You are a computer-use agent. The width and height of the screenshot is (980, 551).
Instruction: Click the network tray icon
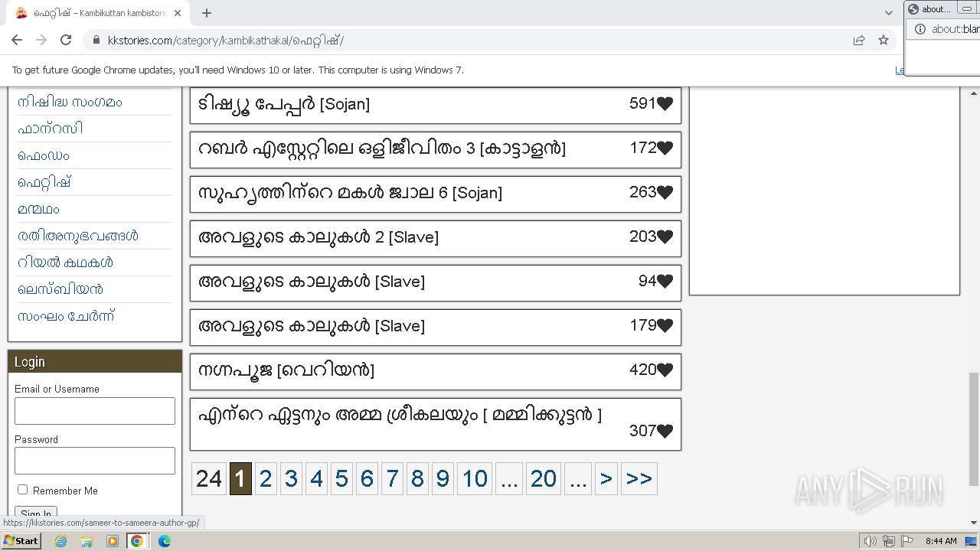(888, 541)
